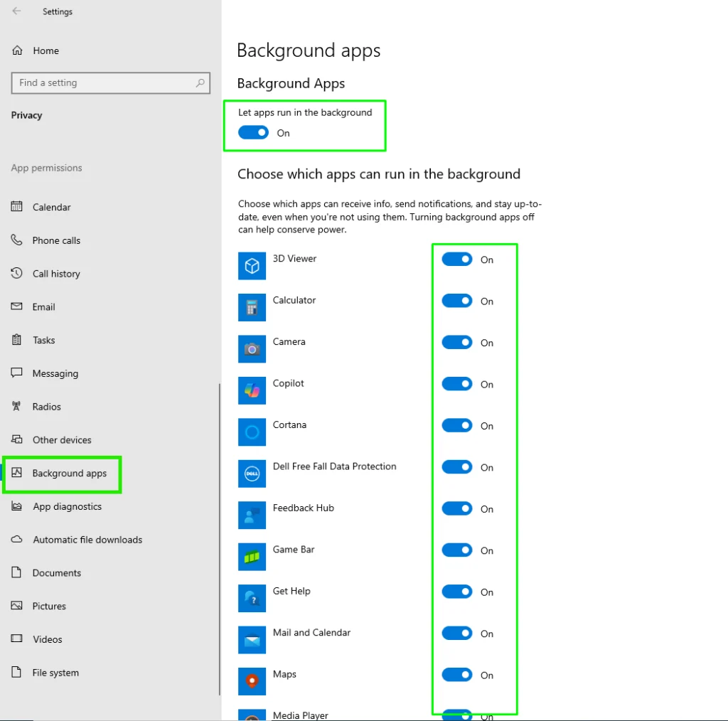This screenshot has height=721, width=728.
Task: Toggle Calculator background switch
Action: [457, 301]
